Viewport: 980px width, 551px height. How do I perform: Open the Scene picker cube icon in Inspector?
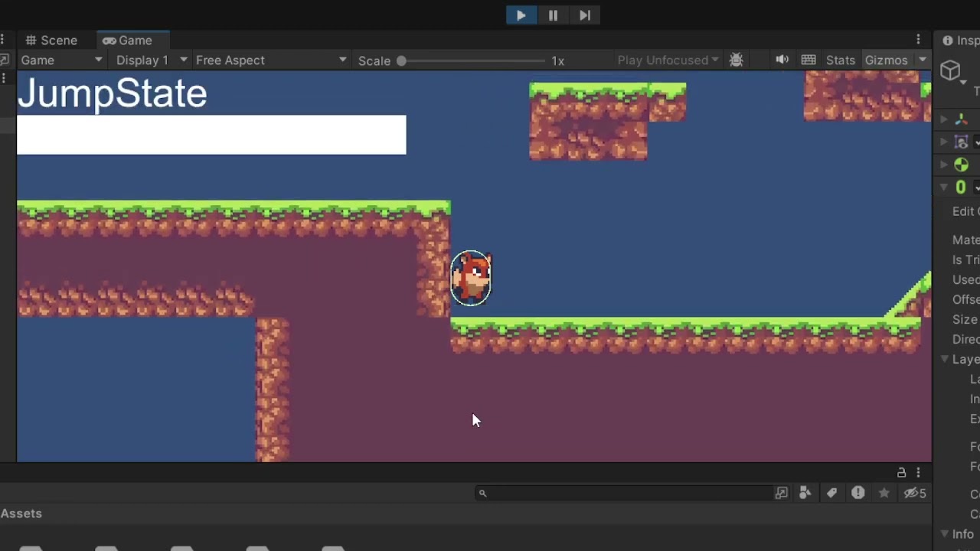click(951, 70)
